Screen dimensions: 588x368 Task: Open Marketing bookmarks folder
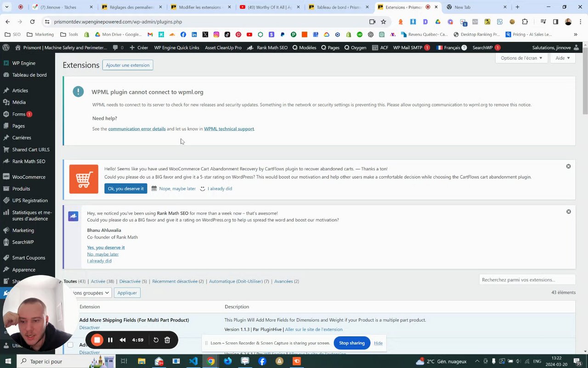click(40, 34)
